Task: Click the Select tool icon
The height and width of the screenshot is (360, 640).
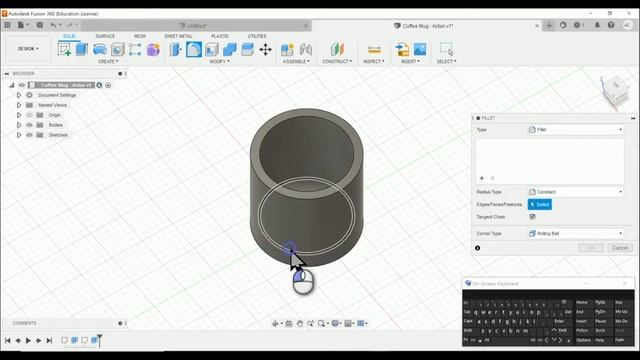Action: click(x=446, y=49)
